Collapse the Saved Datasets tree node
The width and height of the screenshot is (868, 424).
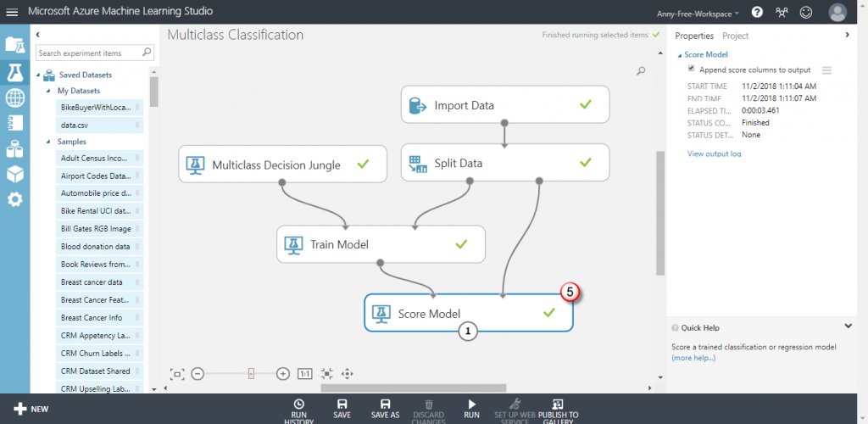pyautogui.click(x=39, y=75)
